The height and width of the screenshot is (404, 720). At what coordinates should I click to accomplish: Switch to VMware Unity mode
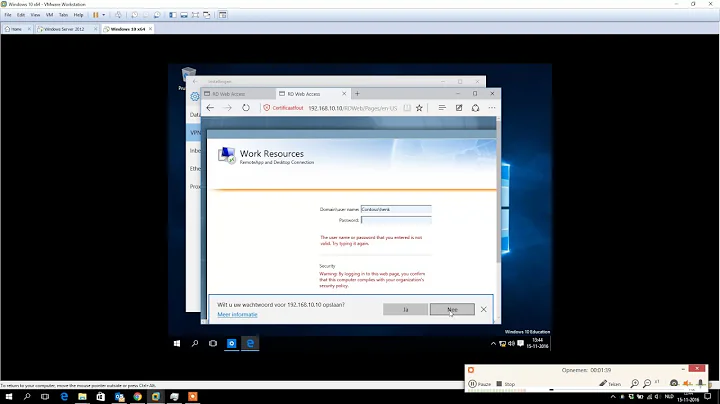(x=207, y=15)
